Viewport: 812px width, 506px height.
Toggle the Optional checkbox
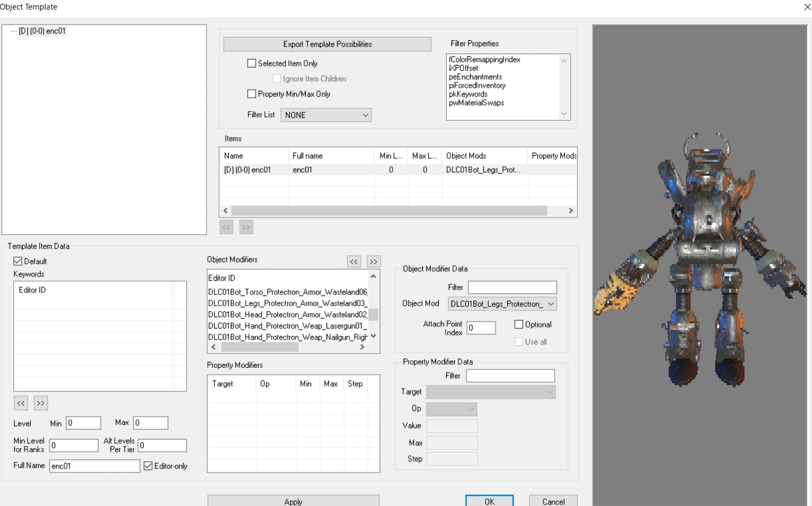click(518, 324)
